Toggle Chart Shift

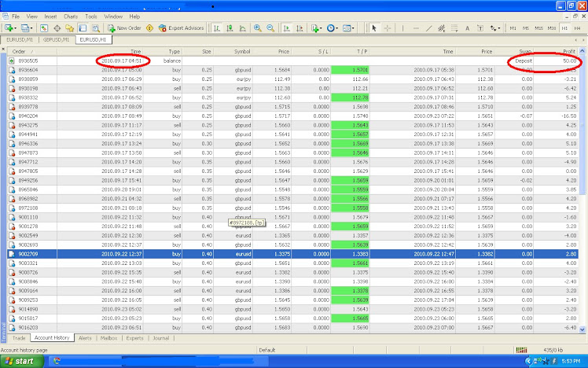pyautogui.click(x=300, y=28)
